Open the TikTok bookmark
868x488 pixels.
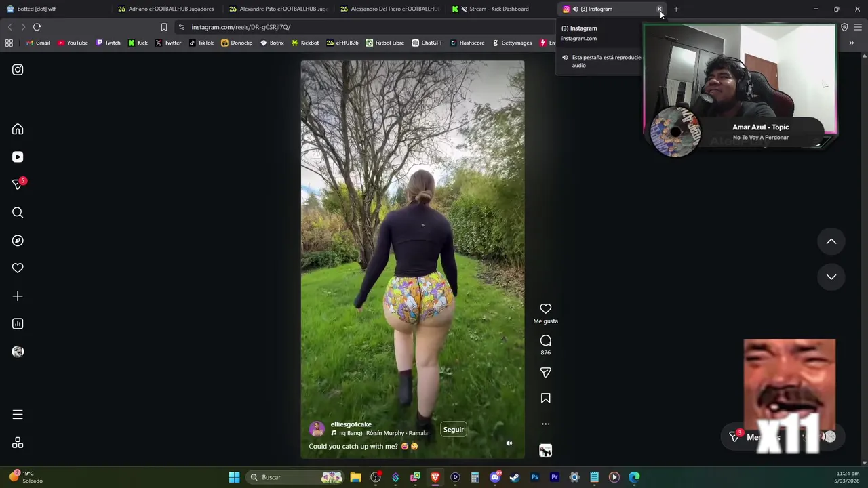(201, 43)
